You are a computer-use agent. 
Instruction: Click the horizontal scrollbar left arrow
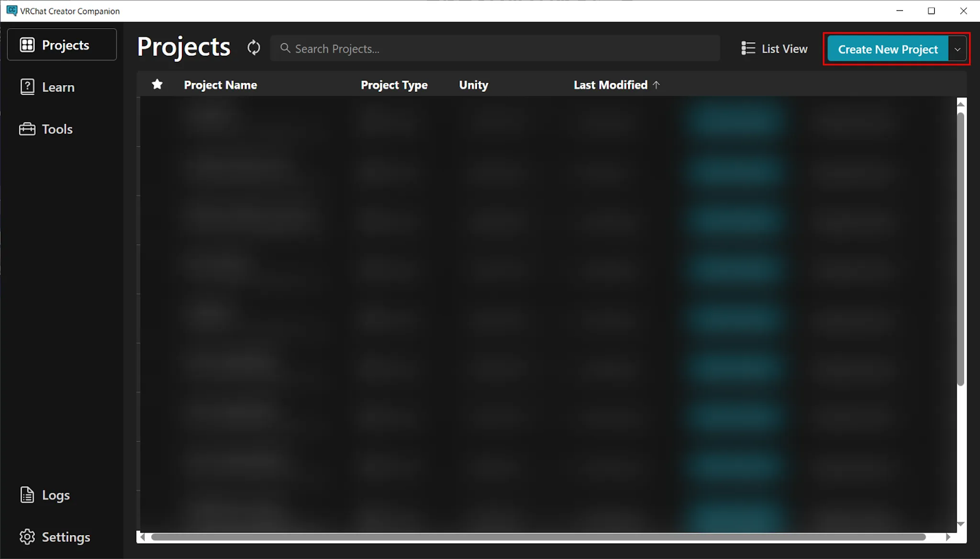pos(142,537)
